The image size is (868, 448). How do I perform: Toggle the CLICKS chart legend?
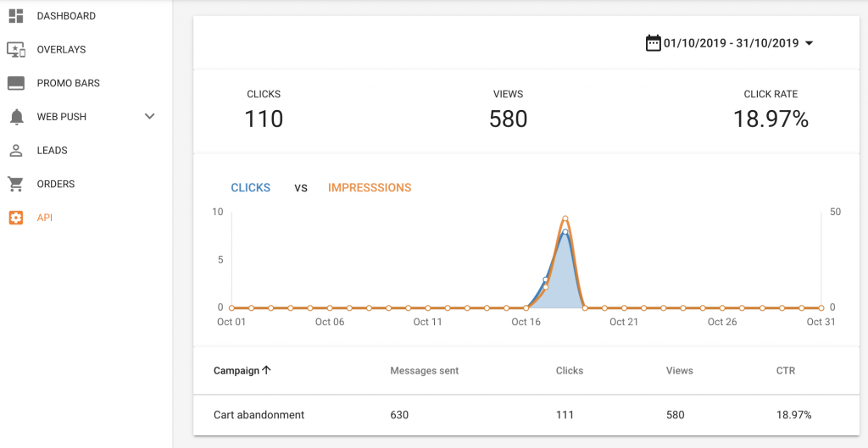[x=250, y=188]
